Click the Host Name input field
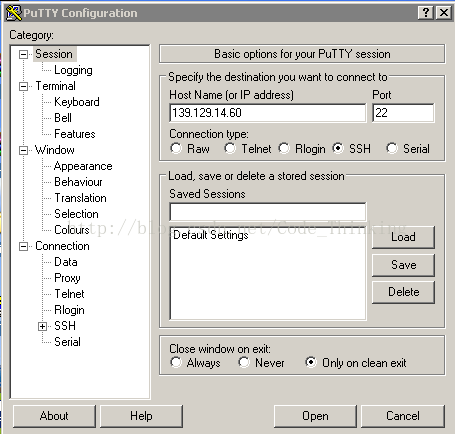Screen dimensions: 455x434 click(268, 113)
